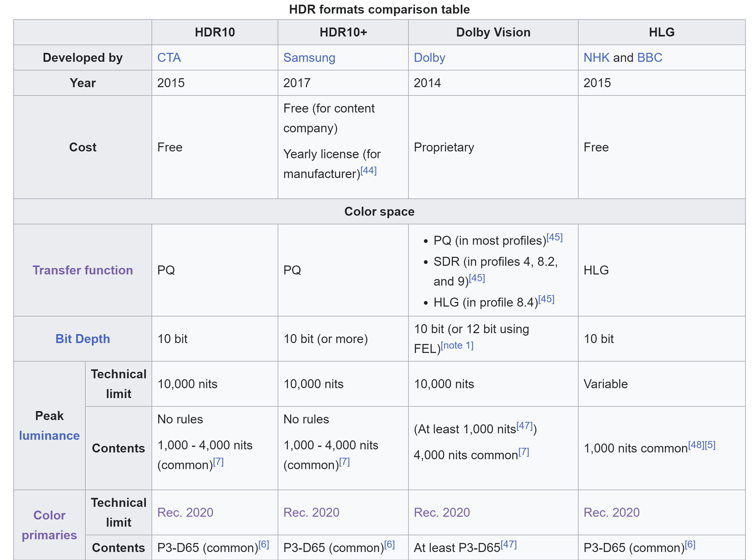The width and height of the screenshot is (756, 560).
Task: Jump to citation 6 in HDR10 P3-D65 cell
Action: pos(263,545)
